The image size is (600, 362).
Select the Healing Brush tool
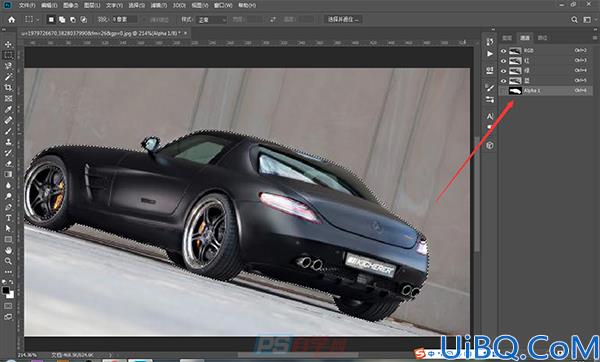8,120
